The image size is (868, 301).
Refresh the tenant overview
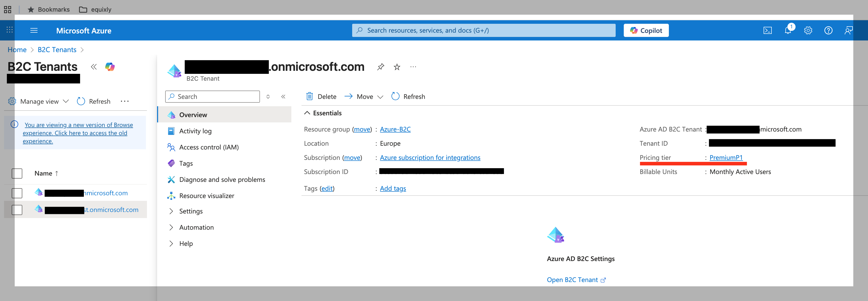pos(408,97)
